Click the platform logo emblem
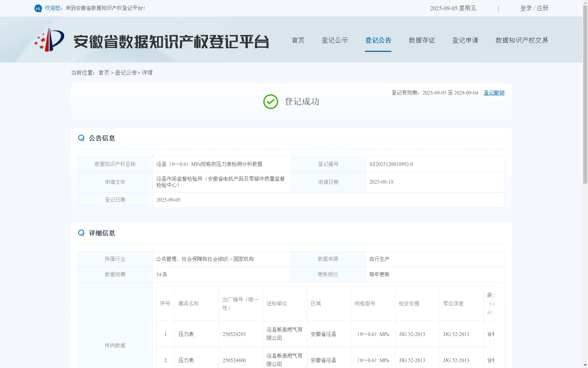 click(49, 40)
